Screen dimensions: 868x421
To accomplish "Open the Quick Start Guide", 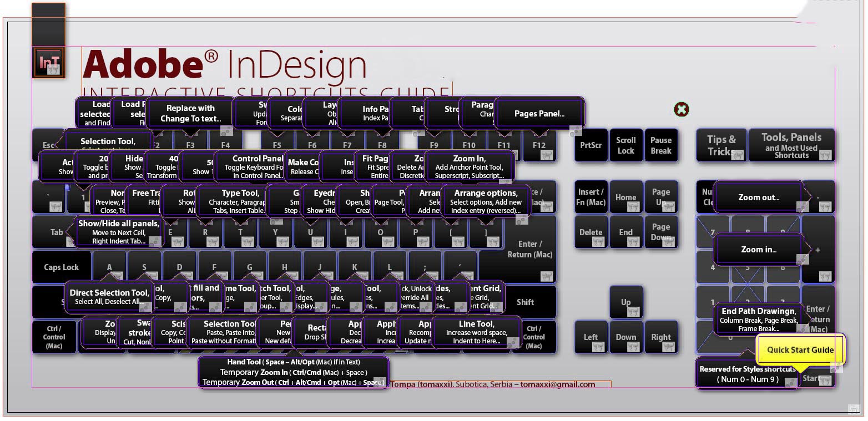I will point(800,350).
